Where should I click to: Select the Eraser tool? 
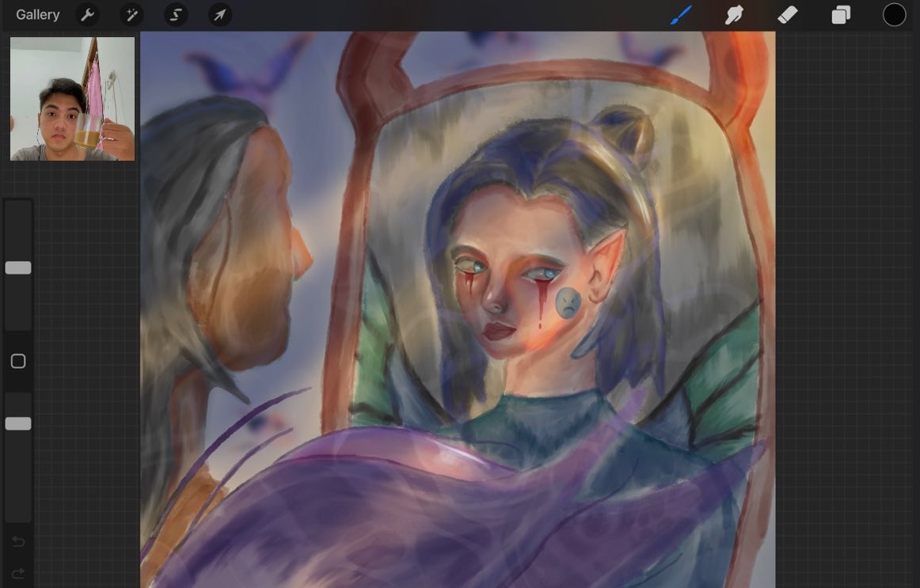[788, 15]
